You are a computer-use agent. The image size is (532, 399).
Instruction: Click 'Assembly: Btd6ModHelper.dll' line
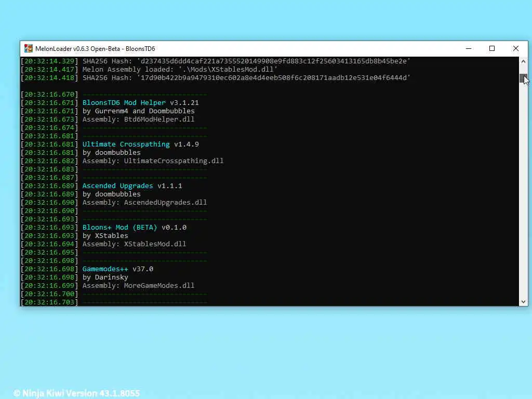(x=138, y=119)
